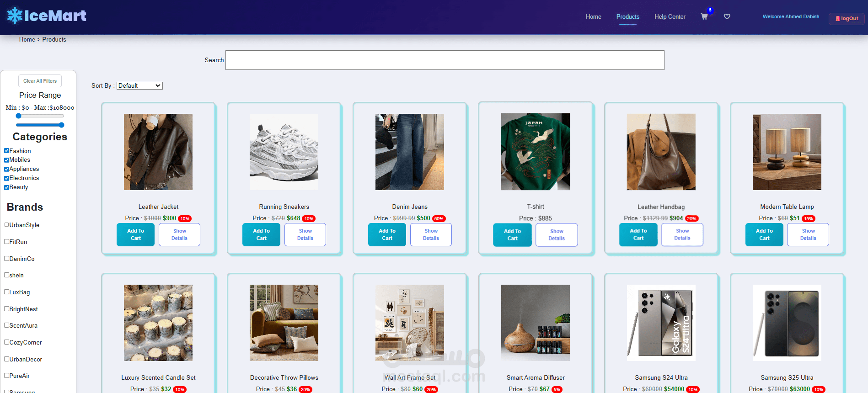Screen dimensions: 868x393
Task: Check the PureAir brand filter
Action: click(6, 376)
